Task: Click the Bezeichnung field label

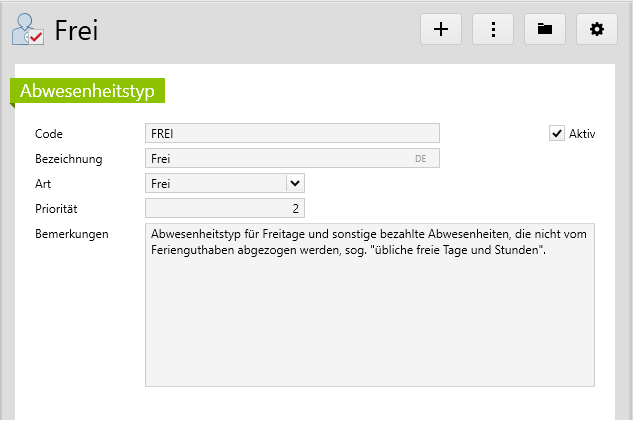Action: [68, 159]
